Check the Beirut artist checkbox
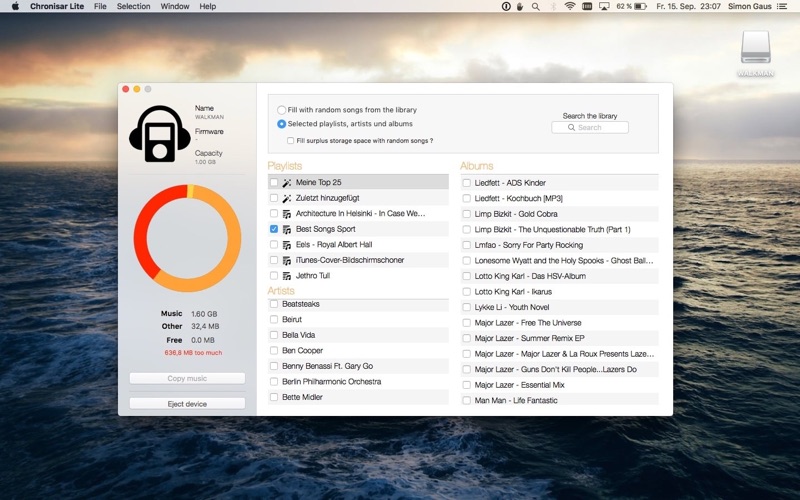 pyautogui.click(x=274, y=319)
